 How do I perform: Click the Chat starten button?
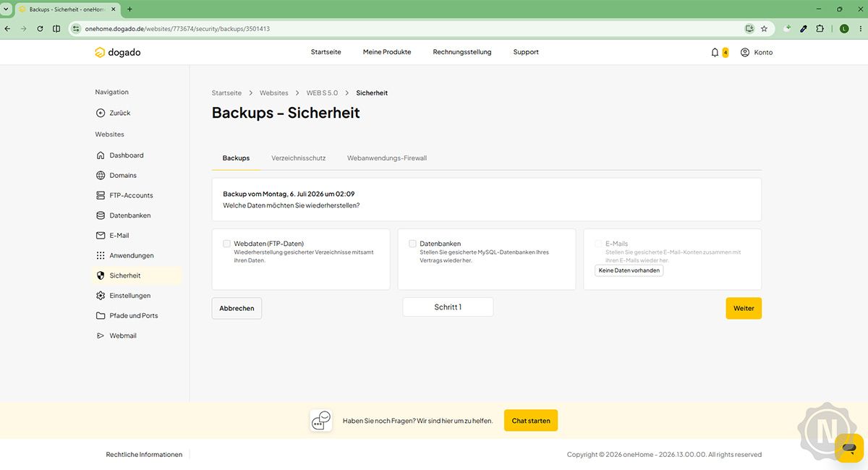point(531,420)
